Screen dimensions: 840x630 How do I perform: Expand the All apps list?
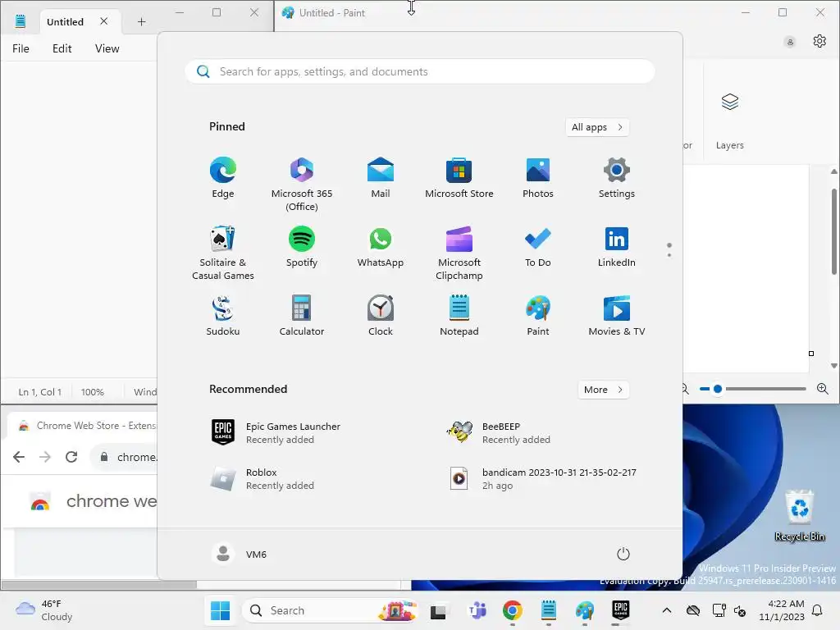click(x=597, y=127)
